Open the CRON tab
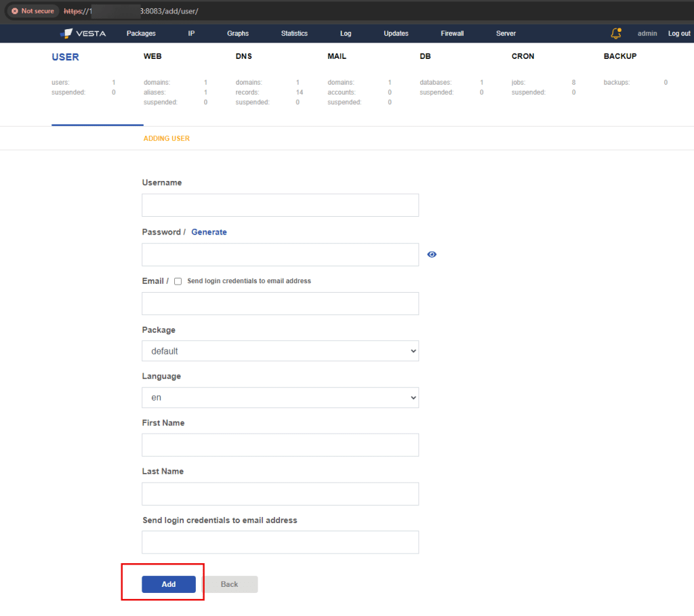 tap(523, 56)
